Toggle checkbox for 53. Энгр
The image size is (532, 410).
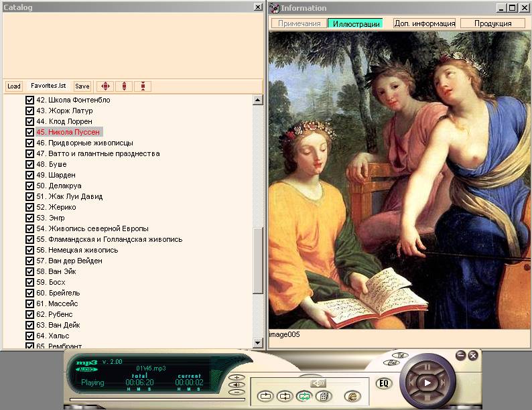(x=30, y=218)
